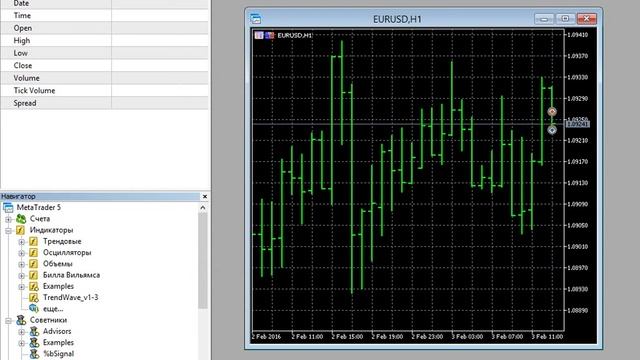Click the Трендовые indicator folder icon
The width and height of the screenshot is (640, 360).
pyautogui.click(x=33, y=242)
